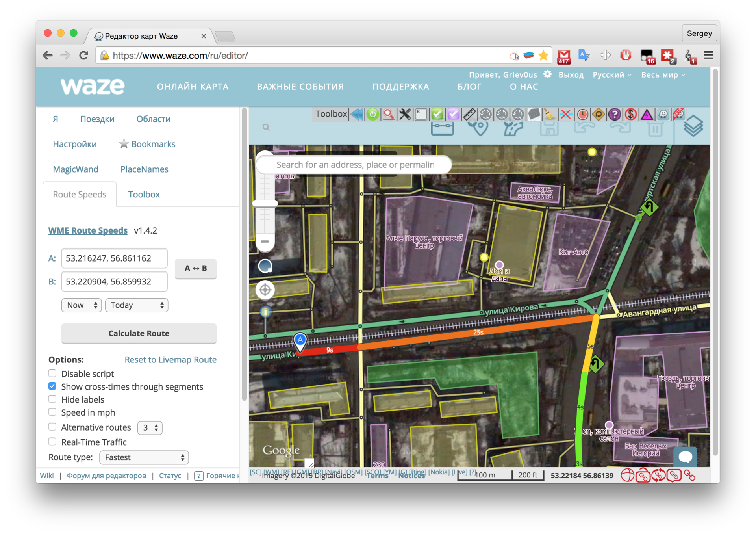Open the Весь мир region dropdown
The height and width of the screenshot is (535, 756).
pyautogui.click(x=663, y=75)
